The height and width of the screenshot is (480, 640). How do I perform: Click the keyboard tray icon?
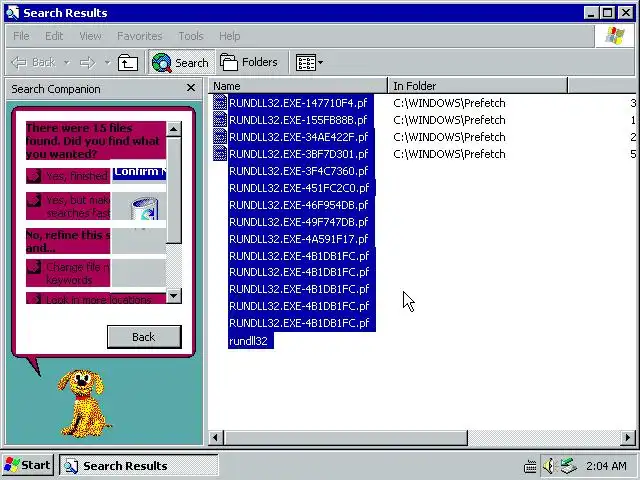pyautogui.click(x=530, y=466)
